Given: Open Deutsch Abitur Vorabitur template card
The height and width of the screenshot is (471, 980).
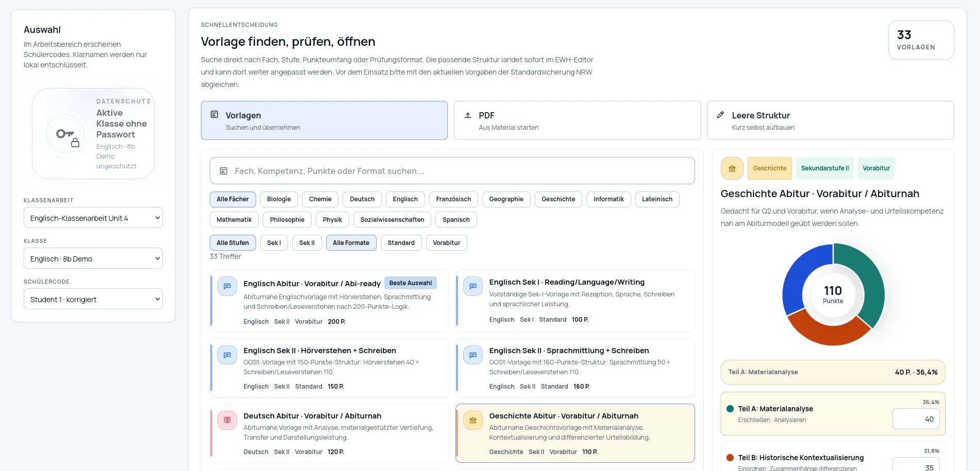Looking at the screenshot, I should pyautogui.click(x=330, y=433).
